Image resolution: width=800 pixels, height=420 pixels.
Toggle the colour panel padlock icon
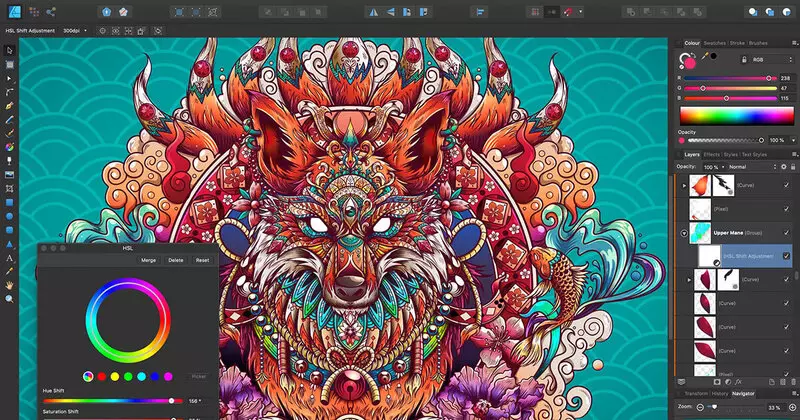(x=744, y=60)
